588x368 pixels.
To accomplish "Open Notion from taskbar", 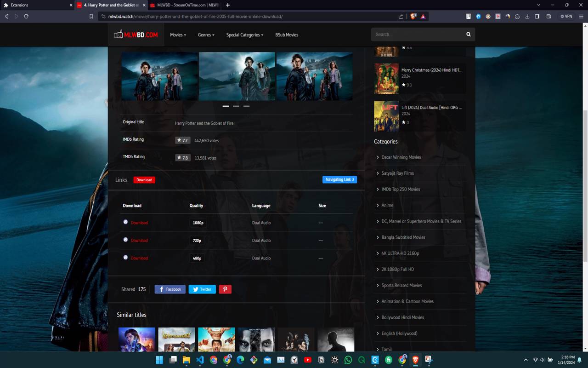I will coord(321,360).
